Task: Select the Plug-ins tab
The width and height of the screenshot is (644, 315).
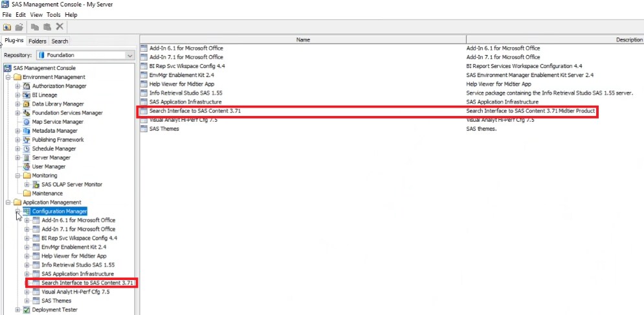Action: 14,41
